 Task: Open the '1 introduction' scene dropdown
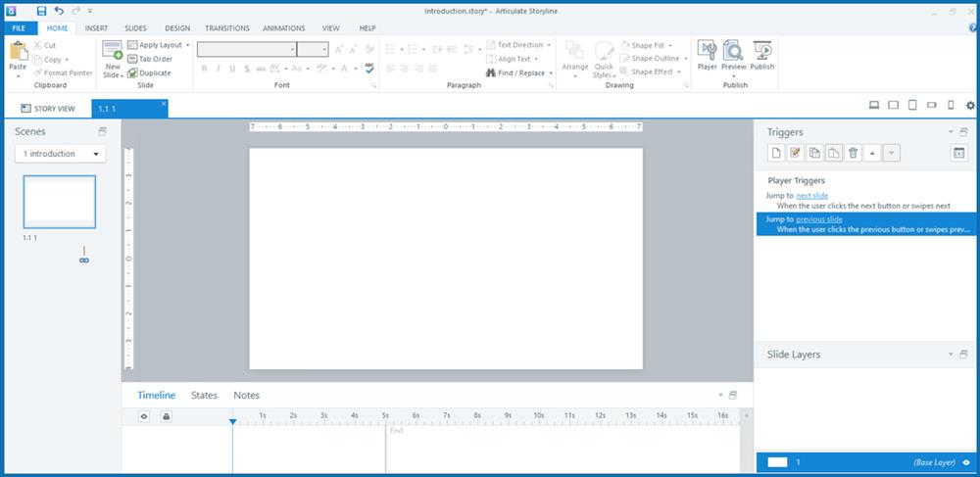pos(60,154)
